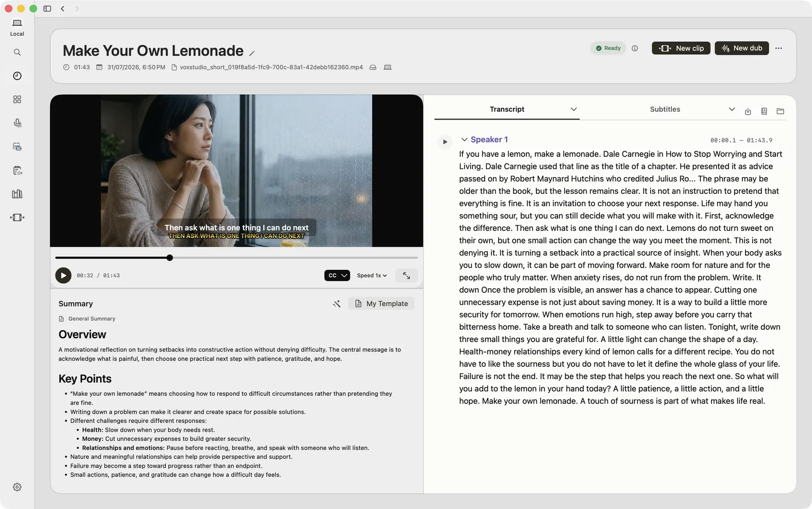Click the Speaker 1 name label
812x509 pixels.
click(489, 140)
